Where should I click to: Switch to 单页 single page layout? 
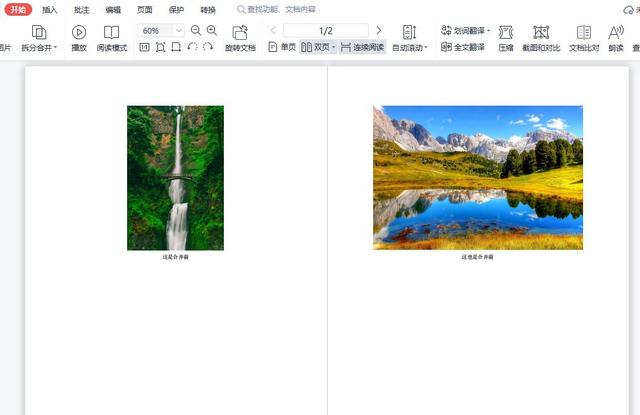[x=282, y=47]
